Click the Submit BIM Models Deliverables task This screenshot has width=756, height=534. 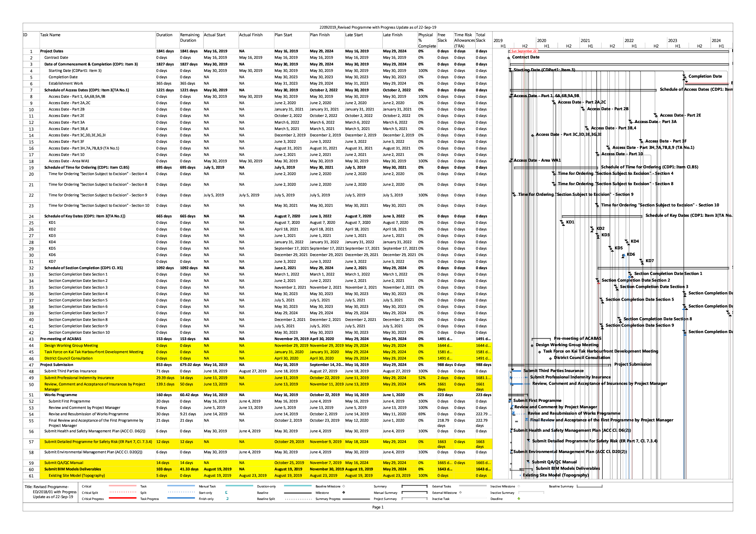(x=73, y=469)
